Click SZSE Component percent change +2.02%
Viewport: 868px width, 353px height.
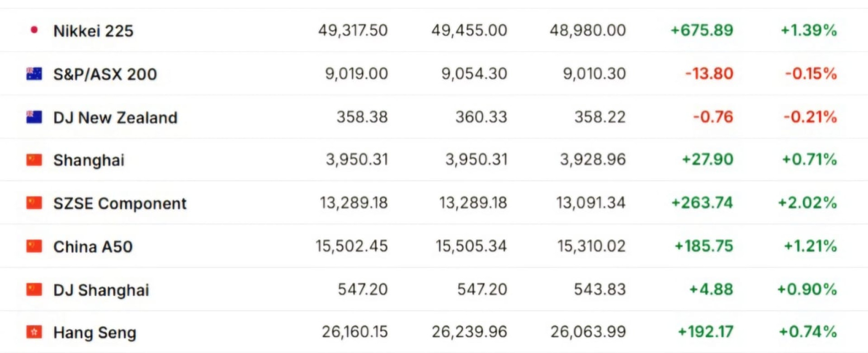(807, 202)
